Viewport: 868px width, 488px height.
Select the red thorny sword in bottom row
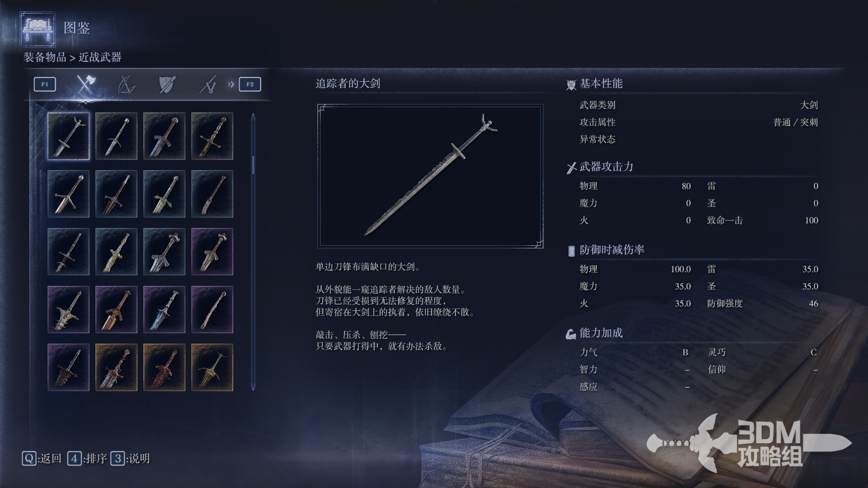click(x=164, y=367)
